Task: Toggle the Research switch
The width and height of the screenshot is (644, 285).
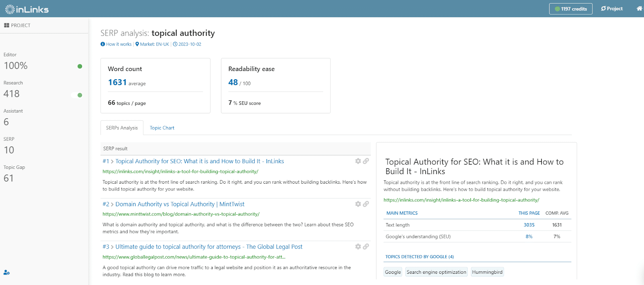Action: click(x=76, y=95)
